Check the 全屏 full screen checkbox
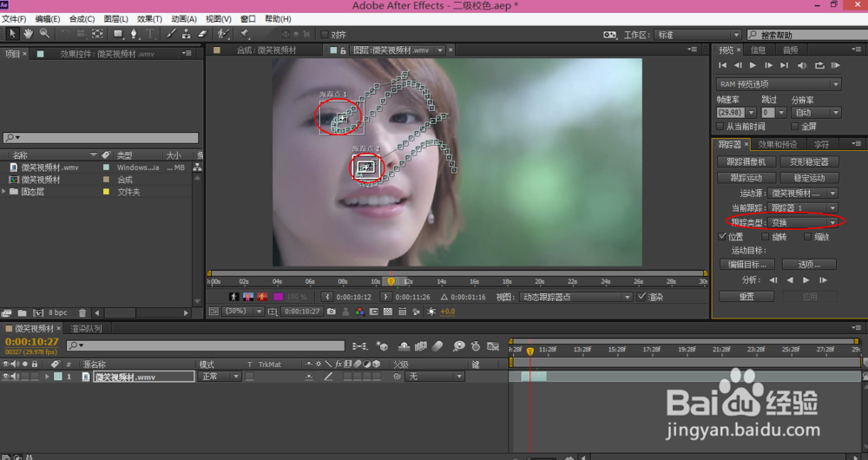This screenshot has width=868, height=460. tap(795, 127)
